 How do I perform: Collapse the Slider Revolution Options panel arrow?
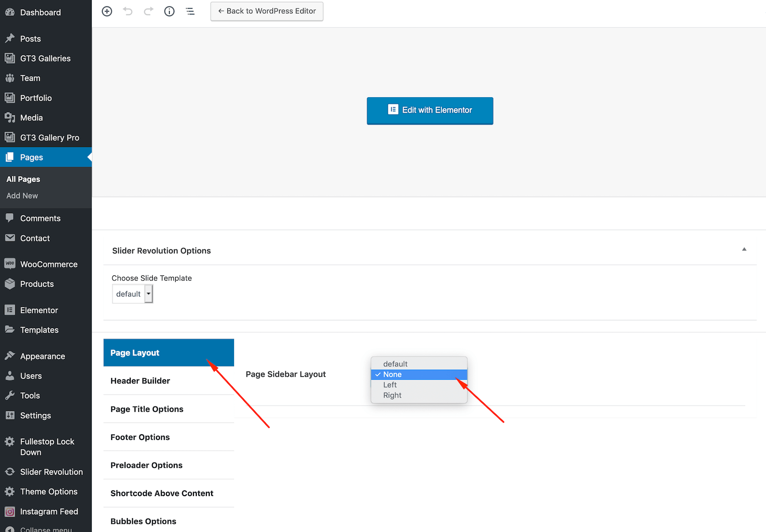(x=744, y=249)
